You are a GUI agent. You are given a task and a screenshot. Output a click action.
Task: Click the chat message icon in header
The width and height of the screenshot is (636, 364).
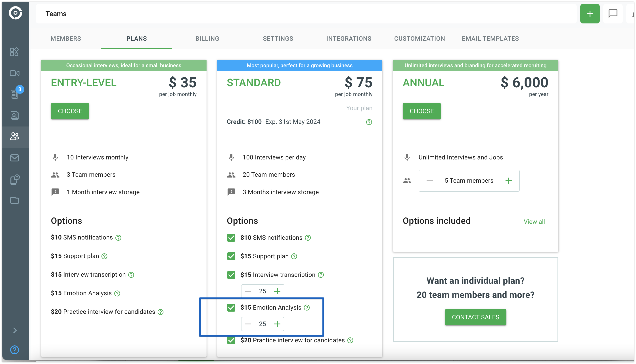tap(613, 14)
